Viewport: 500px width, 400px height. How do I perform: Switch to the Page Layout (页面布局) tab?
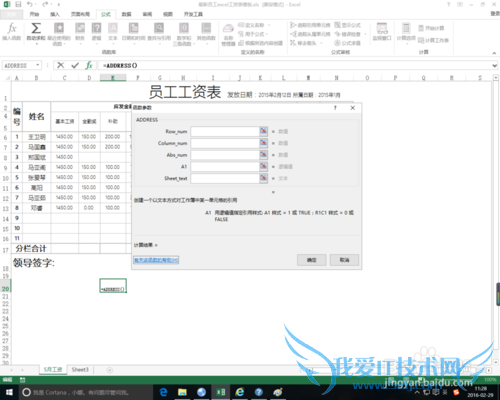coord(80,14)
